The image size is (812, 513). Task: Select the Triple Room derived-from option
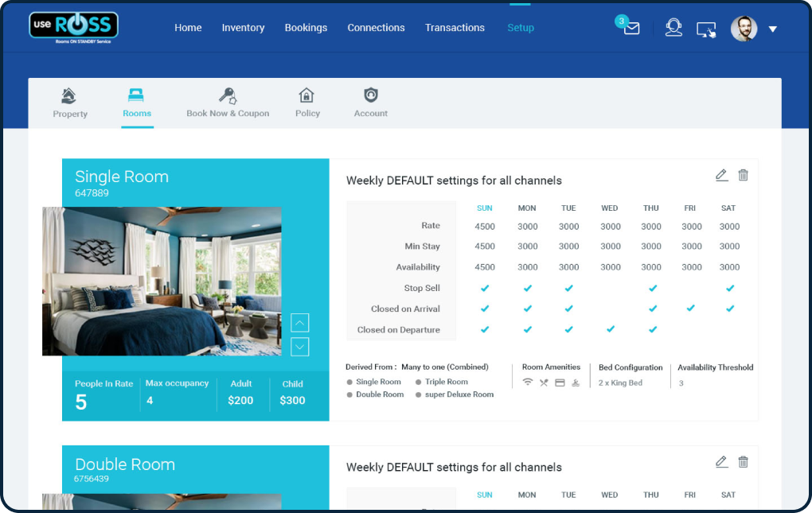pyautogui.click(x=442, y=382)
